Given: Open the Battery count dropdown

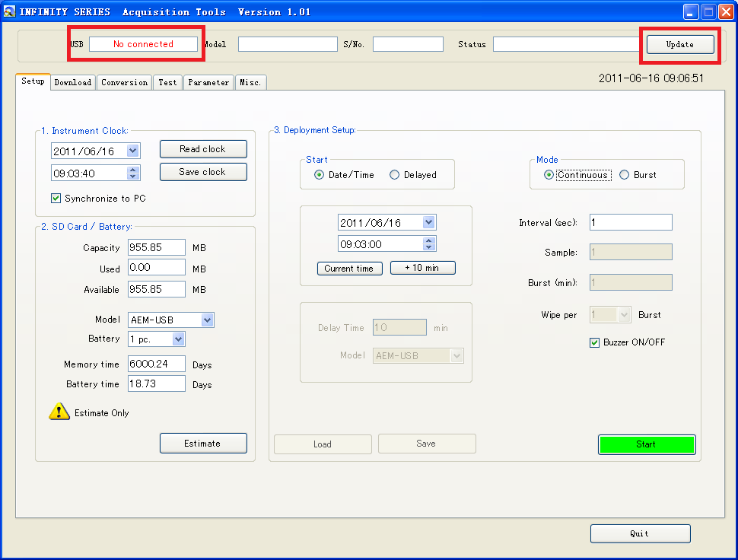Looking at the screenshot, I should click(x=178, y=339).
